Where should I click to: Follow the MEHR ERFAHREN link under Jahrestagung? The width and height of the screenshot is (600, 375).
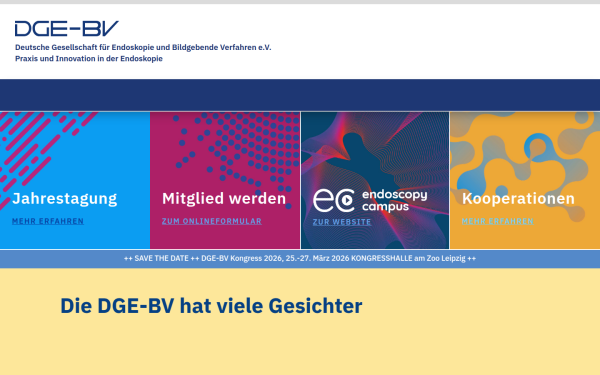pos(48,221)
